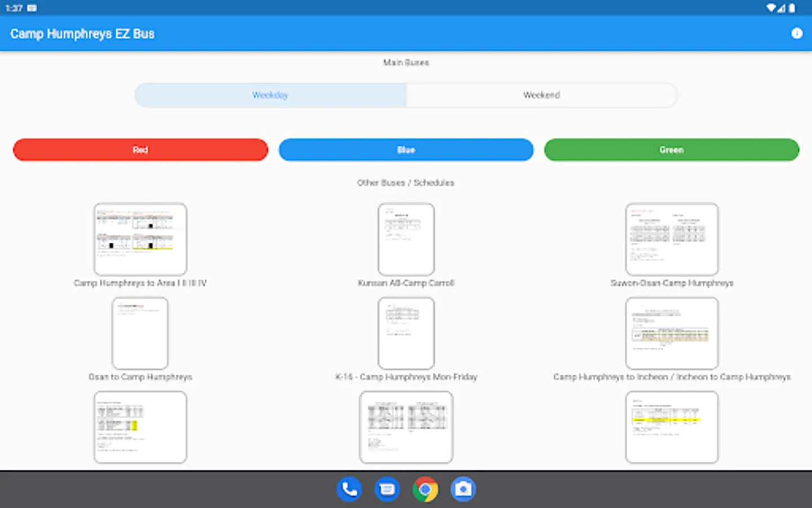Click the 'Camp Humphreys to Area I II III IV' label

coord(140,283)
